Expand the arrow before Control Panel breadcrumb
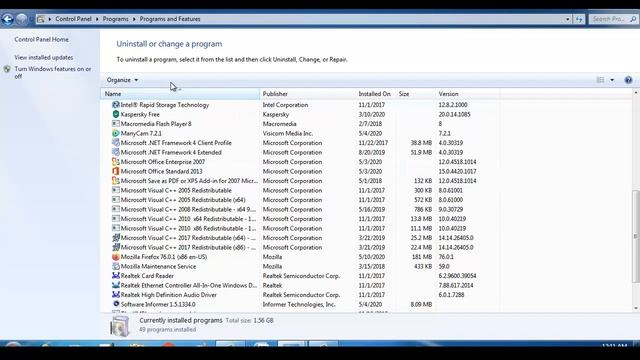Screen dimensions: 640x360 click(x=50, y=19)
